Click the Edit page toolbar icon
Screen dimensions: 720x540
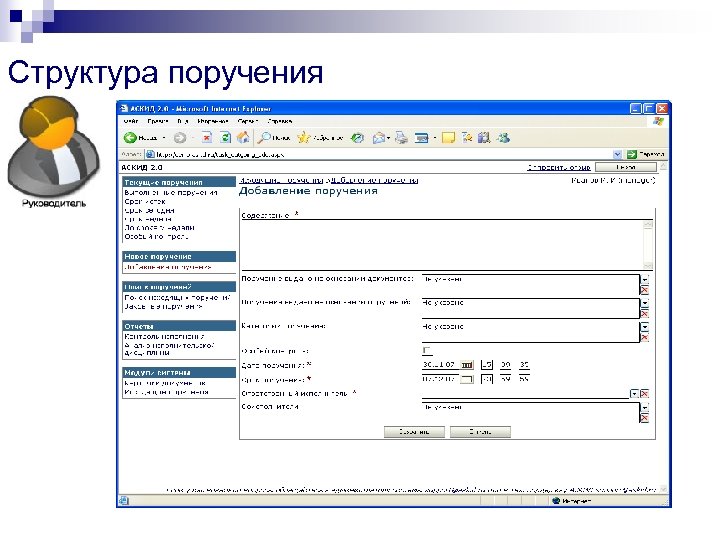point(421,138)
